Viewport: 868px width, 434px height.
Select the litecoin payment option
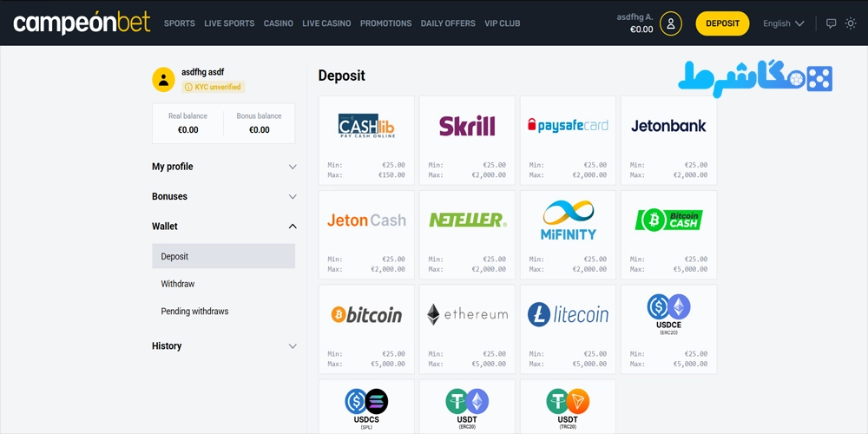568,329
